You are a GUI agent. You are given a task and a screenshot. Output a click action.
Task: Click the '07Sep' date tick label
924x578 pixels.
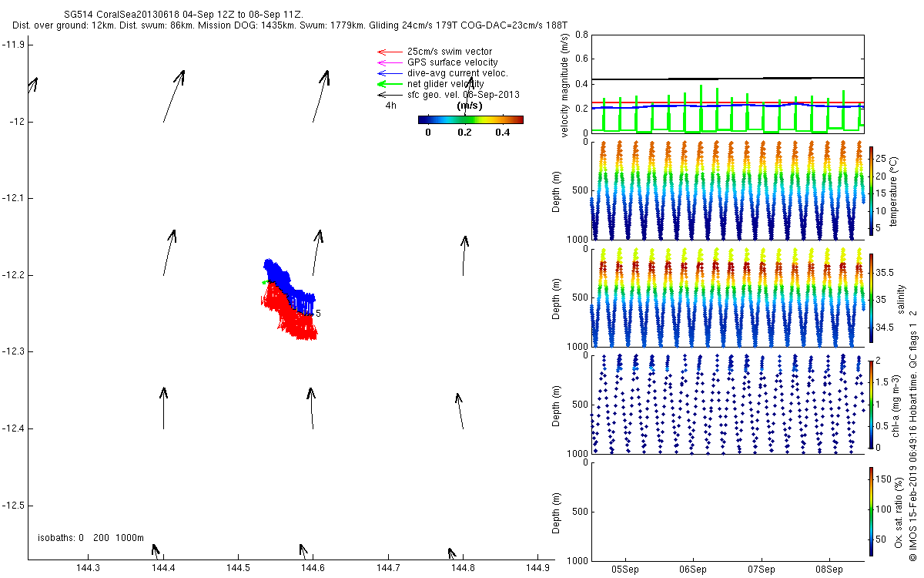[762, 571]
